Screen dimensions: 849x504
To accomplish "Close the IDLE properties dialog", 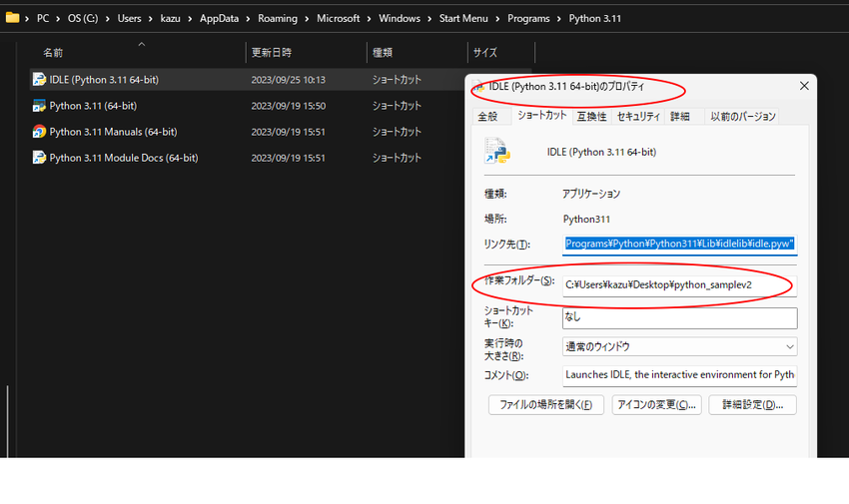I will tap(804, 86).
